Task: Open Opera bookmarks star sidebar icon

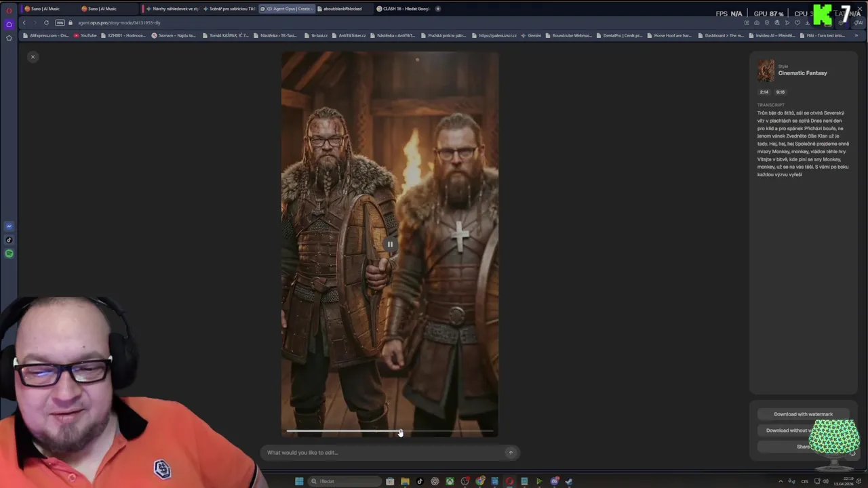Action: pos(9,38)
